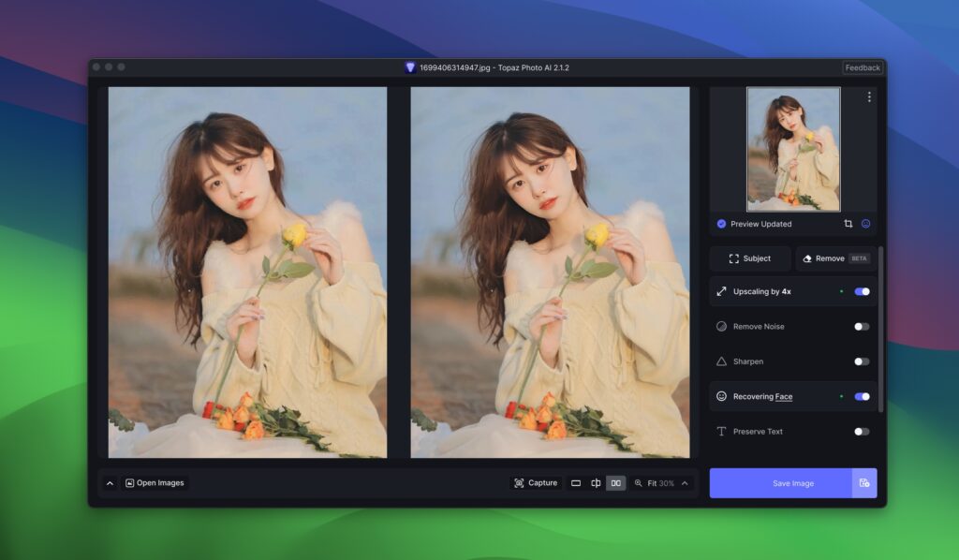Select the single image view icon
The image size is (959, 560).
[x=576, y=483]
